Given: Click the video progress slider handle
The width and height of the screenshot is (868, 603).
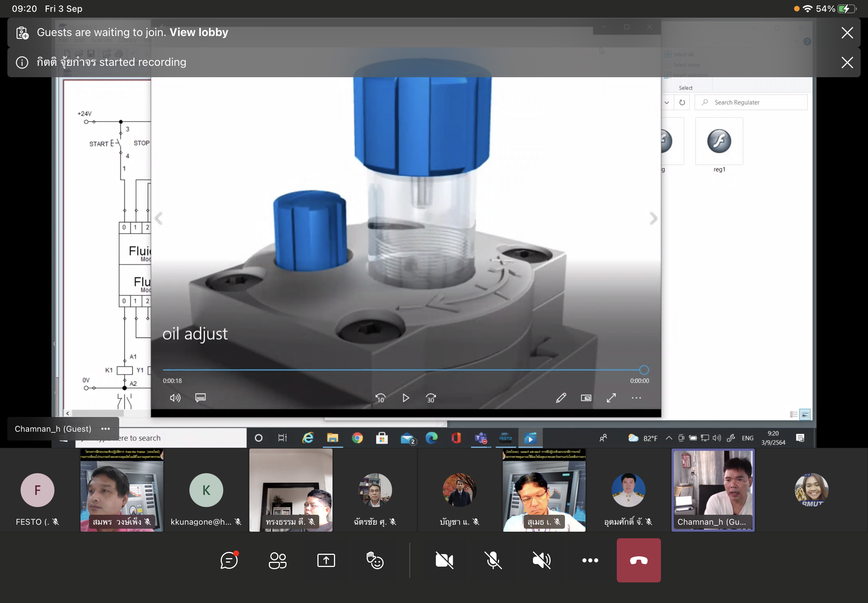Looking at the screenshot, I should click(x=644, y=370).
